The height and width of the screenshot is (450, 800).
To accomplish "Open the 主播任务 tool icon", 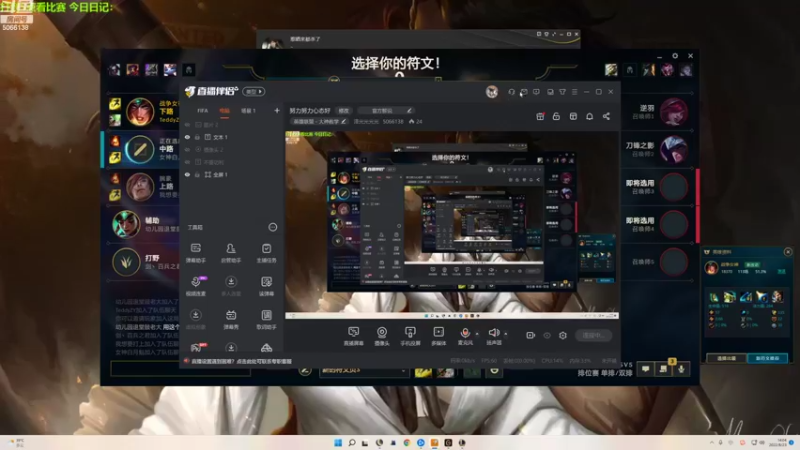I will tap(266, 253).
